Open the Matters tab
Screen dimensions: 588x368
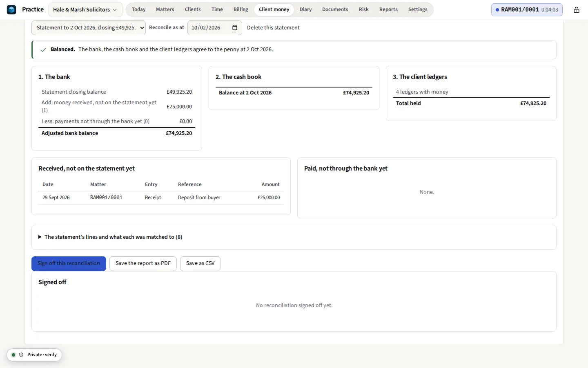(x=165, y=9)
